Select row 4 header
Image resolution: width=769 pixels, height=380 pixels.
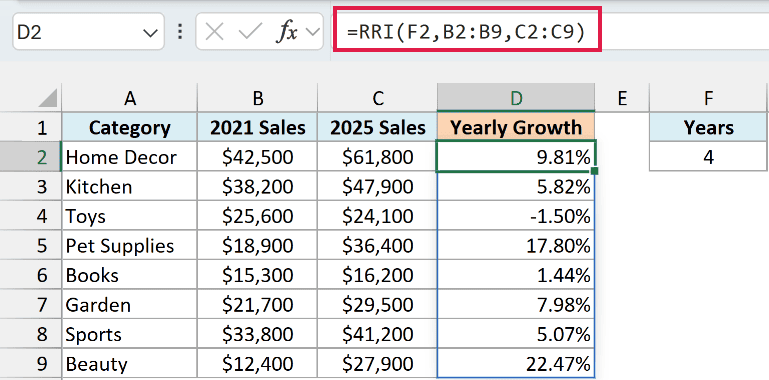31,216
